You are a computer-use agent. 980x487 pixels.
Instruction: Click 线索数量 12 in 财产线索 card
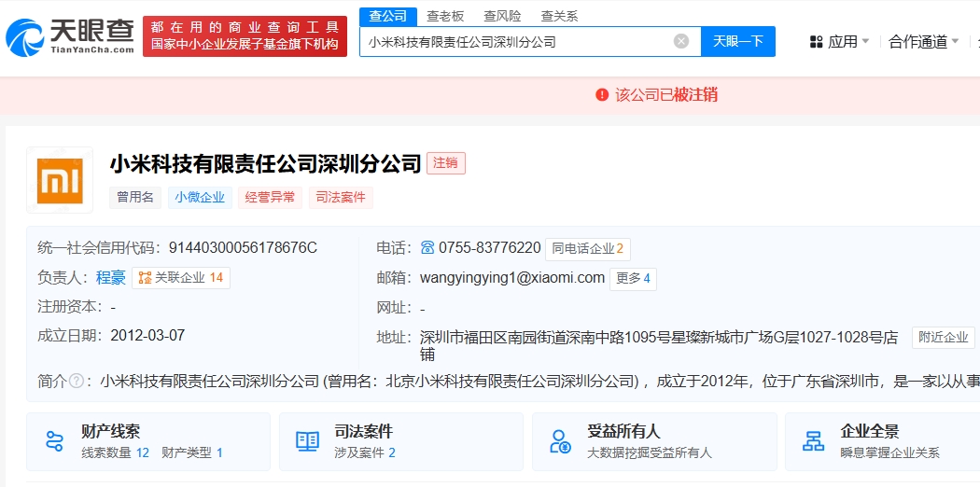coord(116,452)
